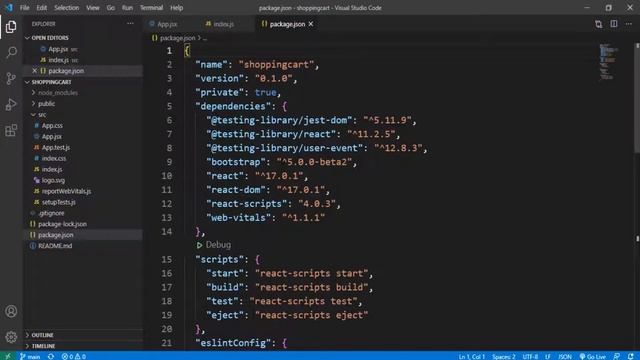Change UTF-8 file encoding
The image size is (640, 360).
(530, 356)
